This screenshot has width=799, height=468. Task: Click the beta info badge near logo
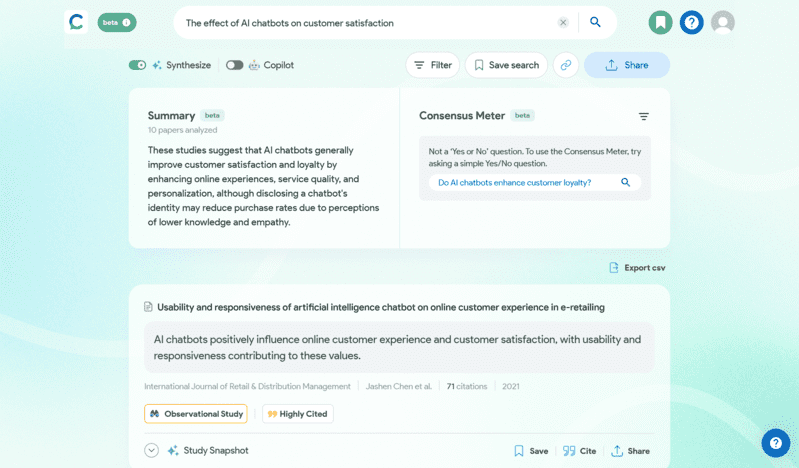pyautogui.click(x=117, y=22)
